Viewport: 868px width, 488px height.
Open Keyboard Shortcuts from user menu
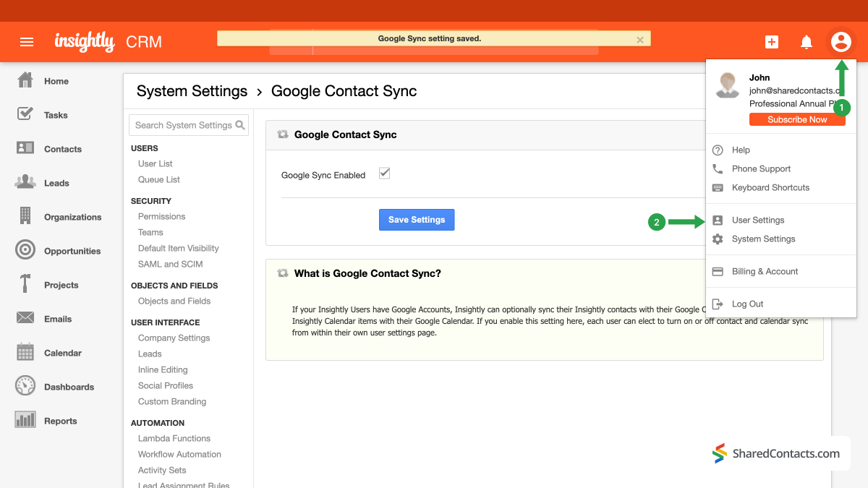click(x=770, y=187)
